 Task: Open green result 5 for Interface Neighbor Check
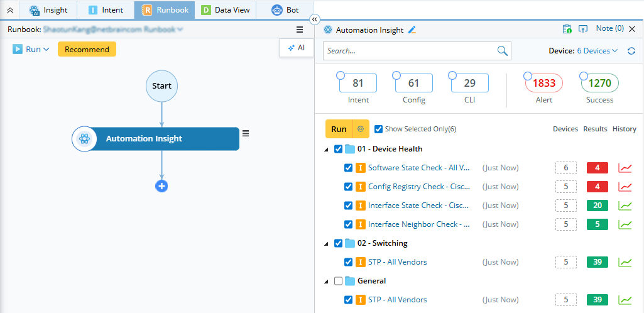598,224
